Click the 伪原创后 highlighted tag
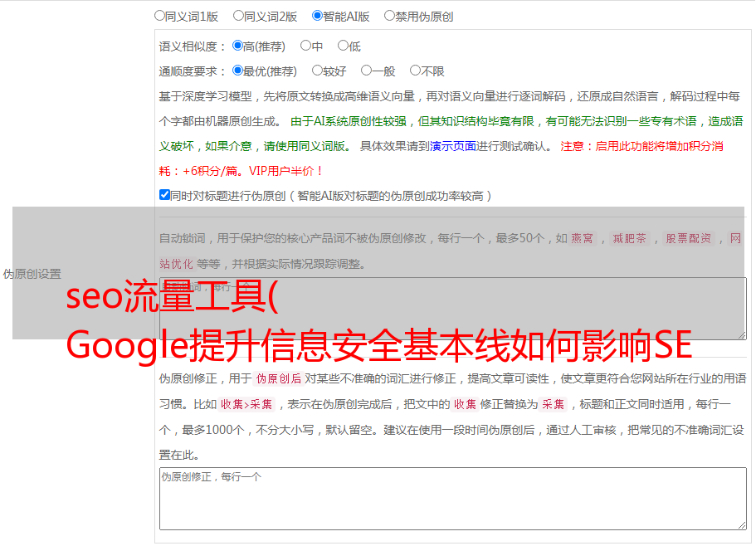 point(279,378)
